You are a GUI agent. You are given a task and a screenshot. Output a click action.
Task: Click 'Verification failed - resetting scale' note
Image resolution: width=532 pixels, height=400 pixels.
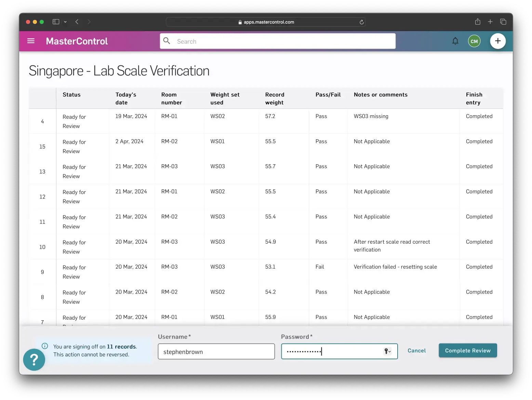point(395,267)
